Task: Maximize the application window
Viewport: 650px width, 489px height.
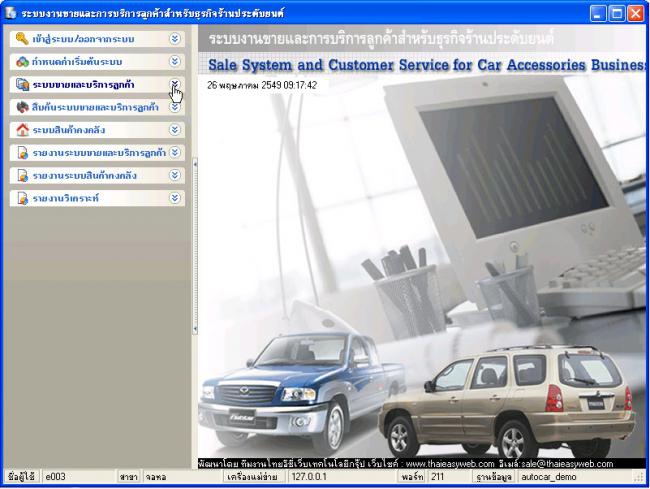Action: tap(616, 13)
